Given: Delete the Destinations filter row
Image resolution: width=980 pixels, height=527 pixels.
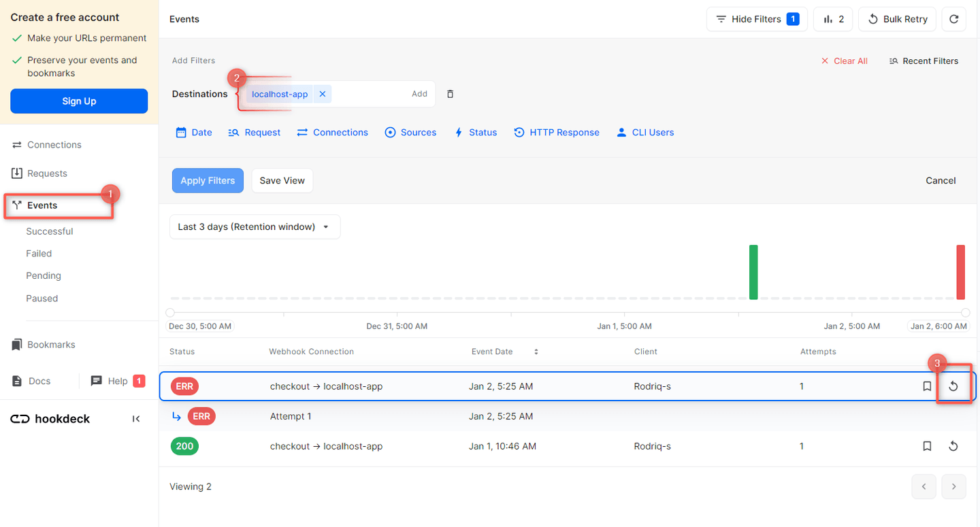Looking at the screenshot, I should coord(450,94).
